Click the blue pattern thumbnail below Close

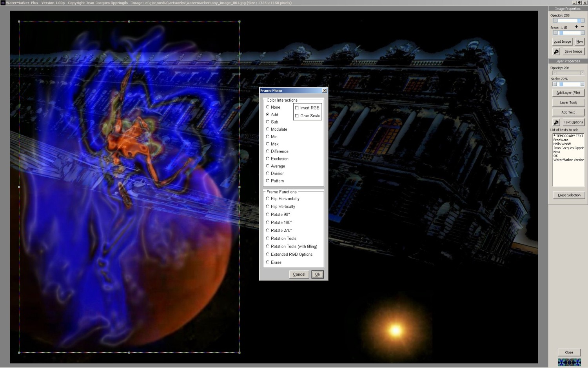pos(569,362)
